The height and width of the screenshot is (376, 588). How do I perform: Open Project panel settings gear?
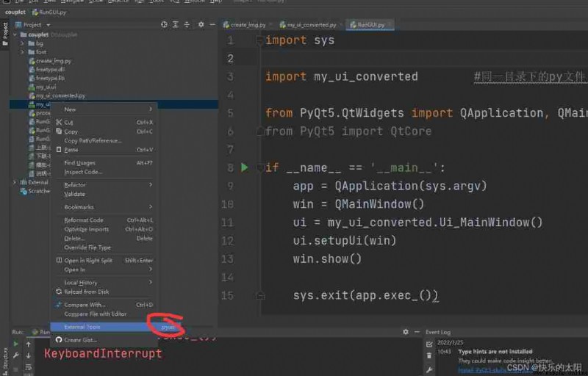pyautogui.click(x=201, y=25)
